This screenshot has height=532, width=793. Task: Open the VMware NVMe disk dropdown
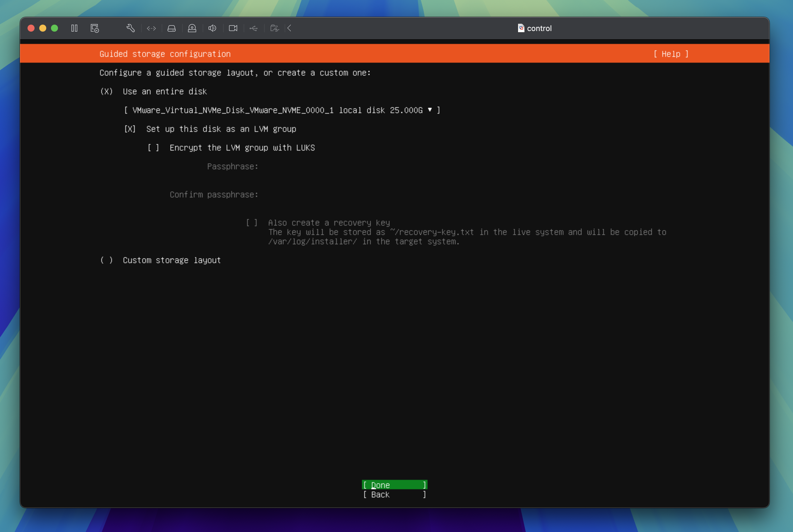click(x=282, y=110)
